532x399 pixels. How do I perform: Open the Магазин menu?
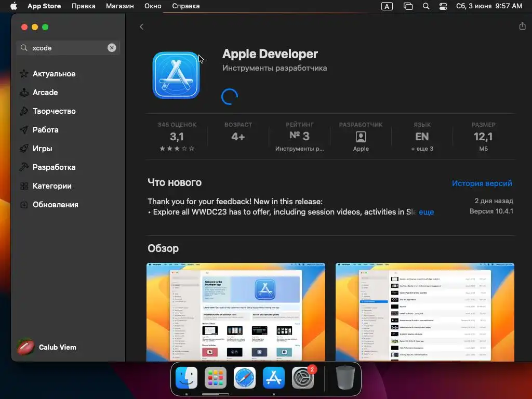click(120, 6)
